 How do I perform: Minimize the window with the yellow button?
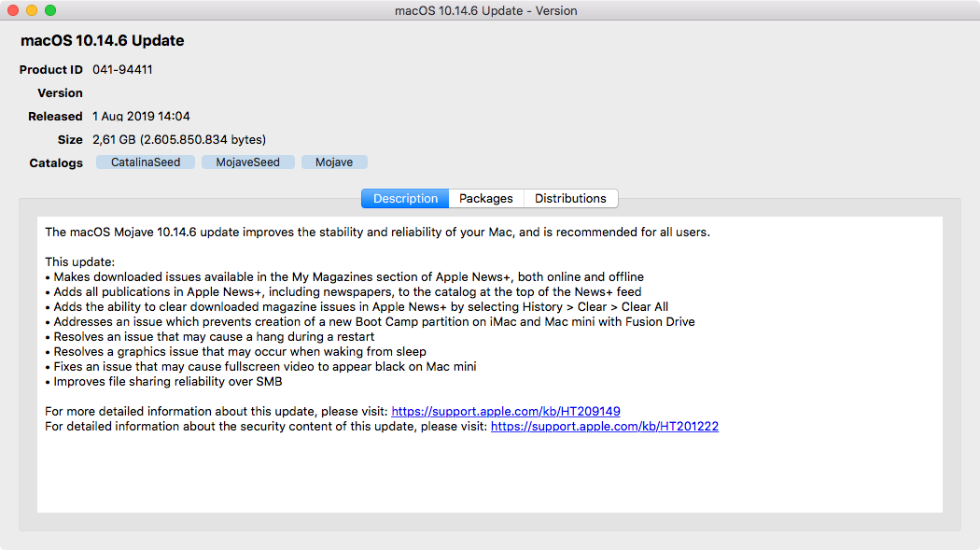[32, 10]
